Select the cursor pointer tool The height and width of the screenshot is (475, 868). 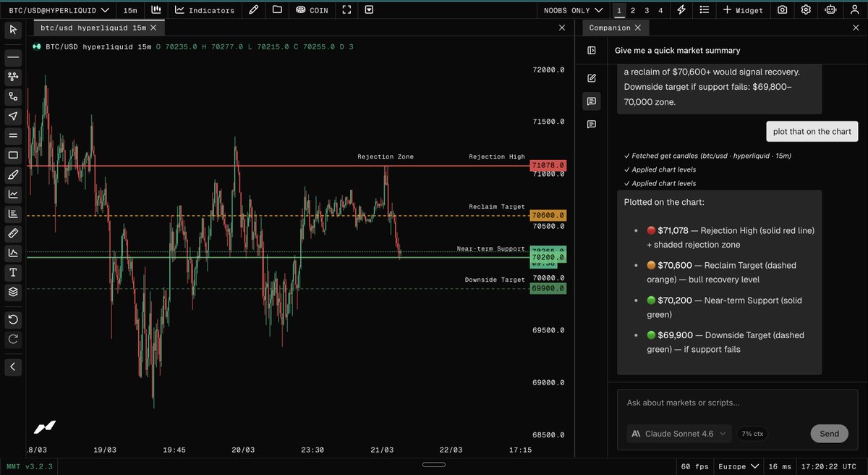[13, 30]
